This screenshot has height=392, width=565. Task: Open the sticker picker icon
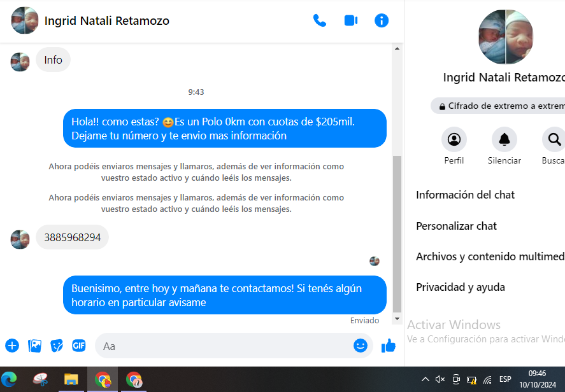pyautogui.click(x=57, y=346)
